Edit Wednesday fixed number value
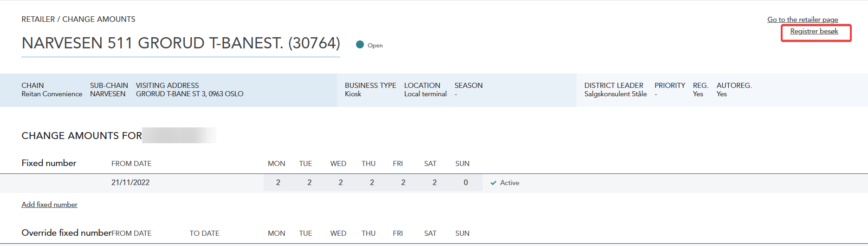Viewport: 868px width, 246px height. [x=341, y=183]
